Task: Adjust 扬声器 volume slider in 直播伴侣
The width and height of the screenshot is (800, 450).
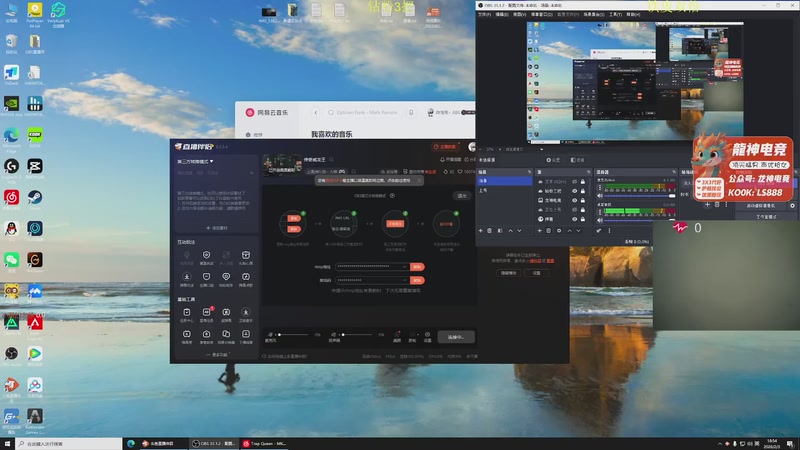Action: point(357,335)
